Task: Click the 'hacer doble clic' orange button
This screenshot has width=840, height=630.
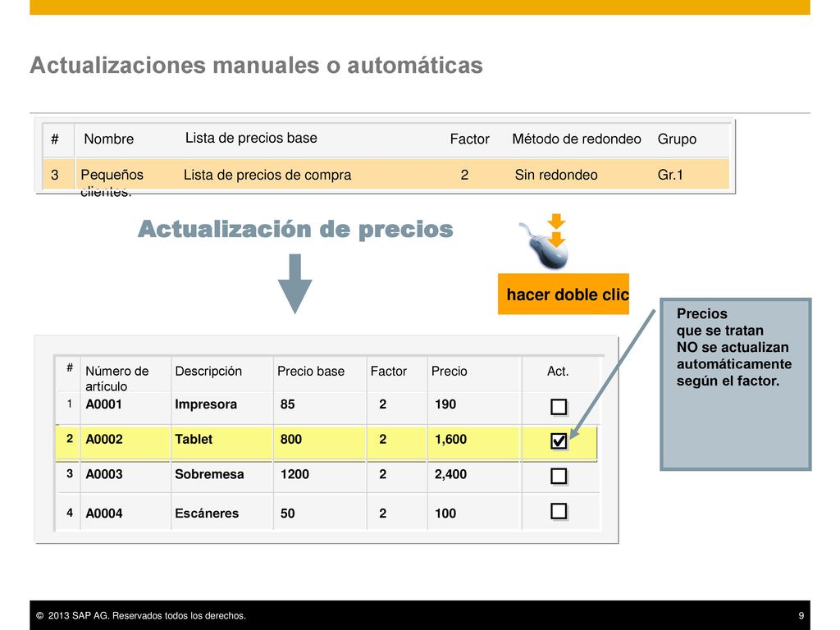Action: tap(563, 294)
